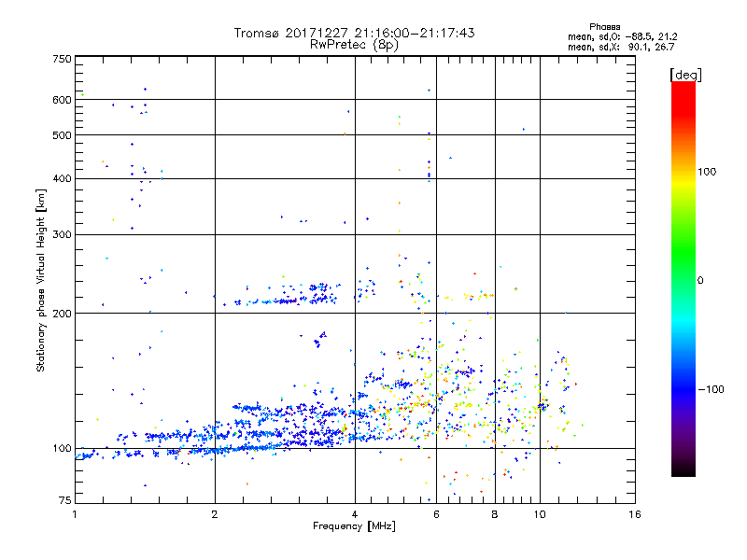Click the '[deg]' colorbar unit label
The height and width of the screenshot is (560, 747).
coord(685,75)
